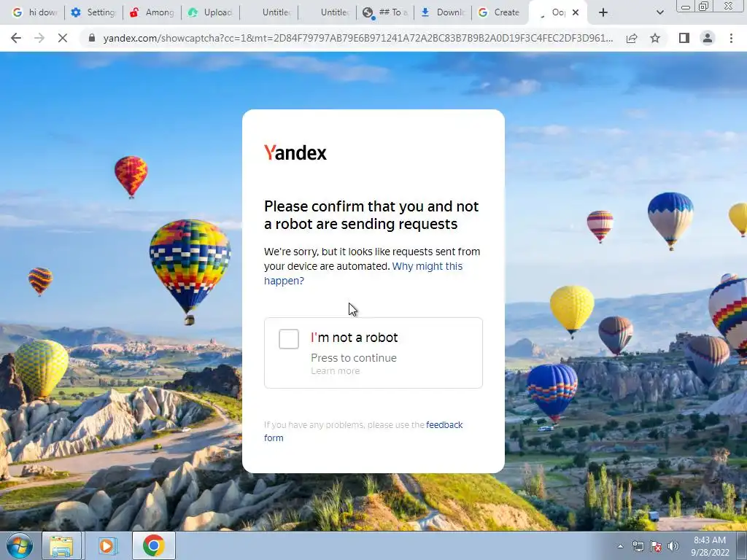Open the feedback form link
This screenshot has width=747, height=560.
(x=363, y=431)
